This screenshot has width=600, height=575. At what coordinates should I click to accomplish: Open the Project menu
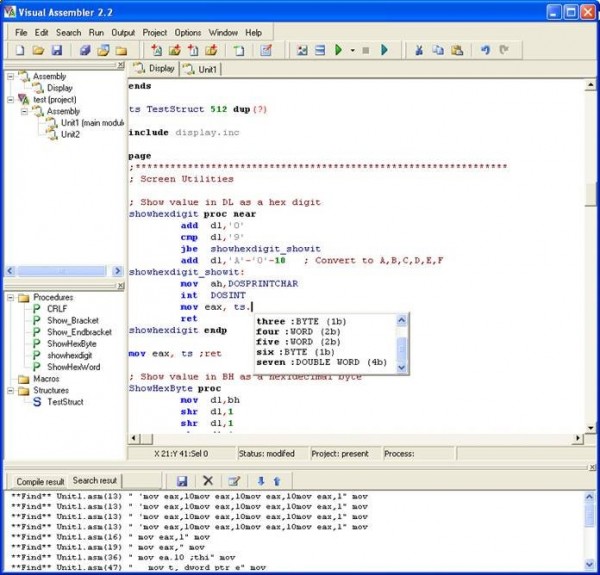[154, 32]
